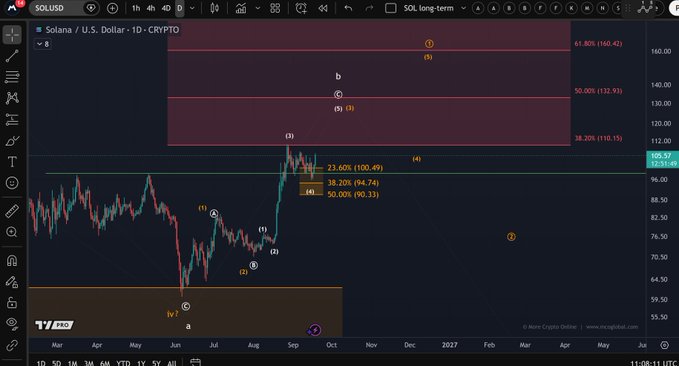This screenshot has height=366, width=679.
Task: Open the forecasting and position tools
Action: (x=12, y=119)
